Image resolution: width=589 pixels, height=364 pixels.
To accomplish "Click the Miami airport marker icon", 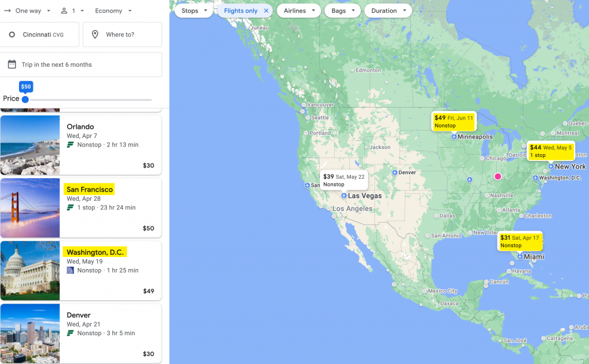I will (520, 256).
